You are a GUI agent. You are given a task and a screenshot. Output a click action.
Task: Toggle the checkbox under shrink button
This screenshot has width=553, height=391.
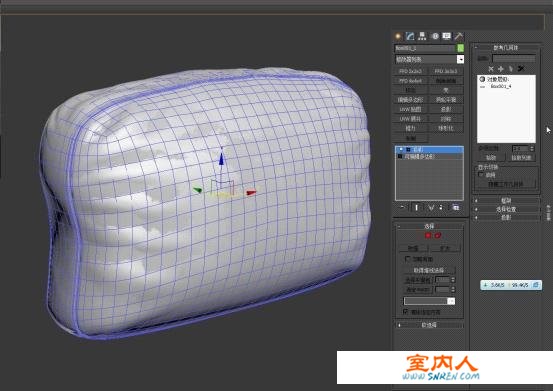pyautogui.click(x=407, y=259)
